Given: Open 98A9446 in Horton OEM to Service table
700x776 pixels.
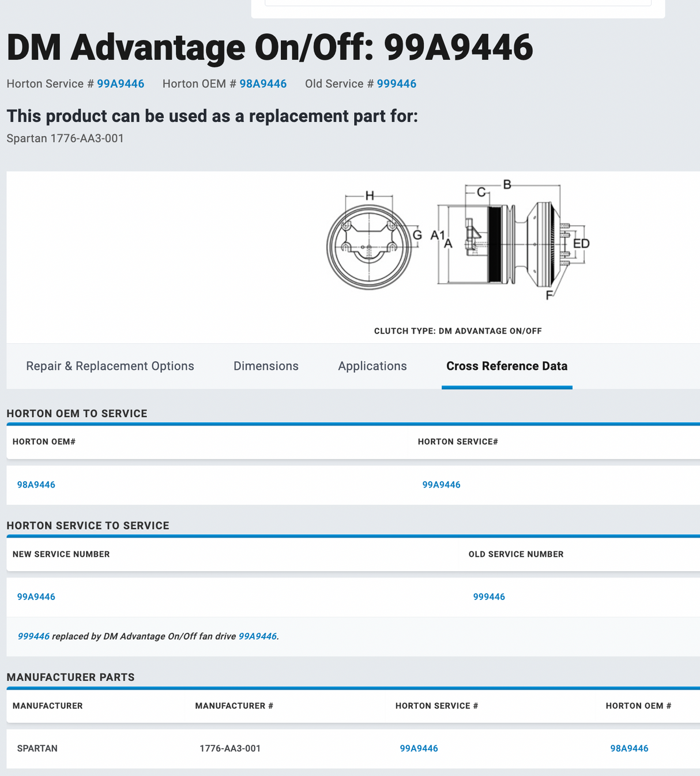Looking at the screenshot, I should coord(36,485).
